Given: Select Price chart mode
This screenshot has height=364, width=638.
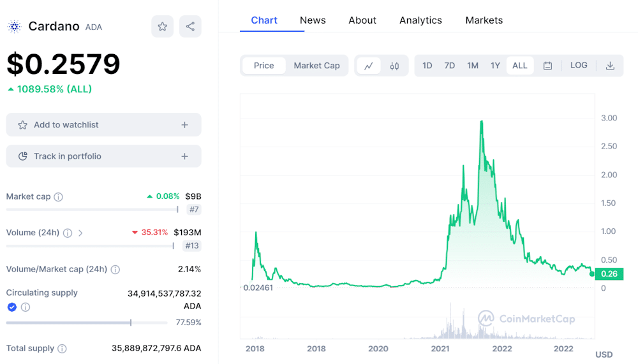Looking at the screenshot, I should 263,66.
